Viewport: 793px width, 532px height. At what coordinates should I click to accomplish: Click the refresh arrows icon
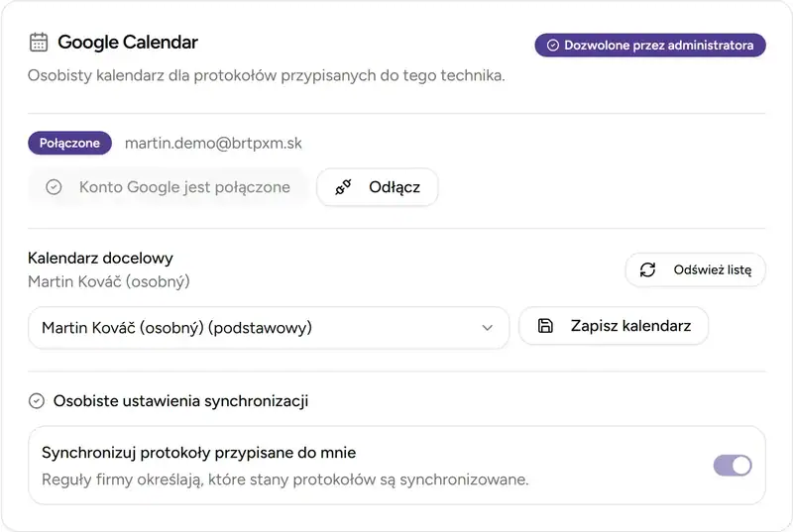pyautogui.click(x=647, y=269)
